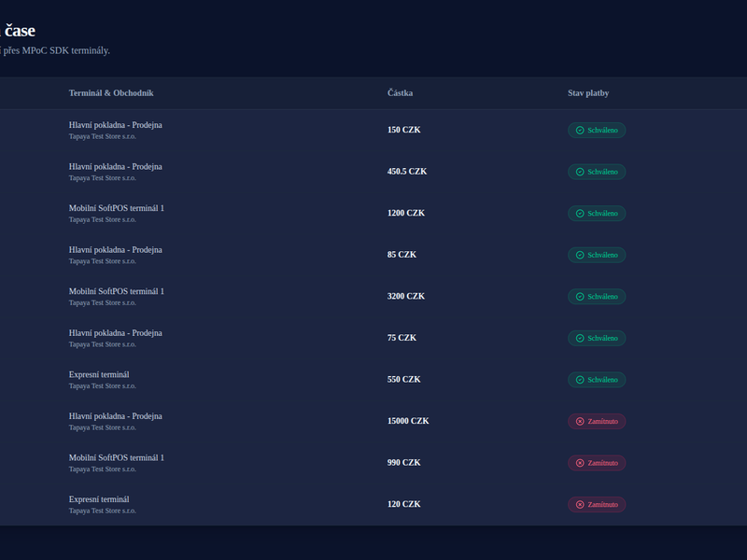Click the Schváleno badge for 3200 CZK
Viewport: 747px width, 560px height.
pyautogui.click(x=597, y=297)
